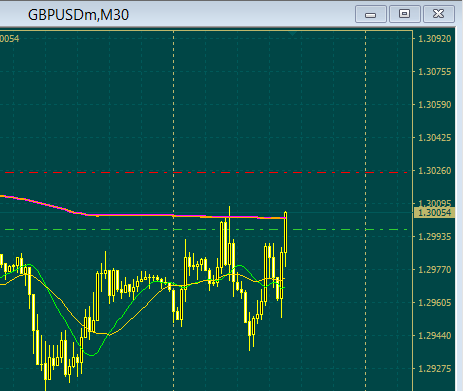The image size is (463, 391).
Task: Click the magenta moving average line
Action: click(x=133, y=215)
